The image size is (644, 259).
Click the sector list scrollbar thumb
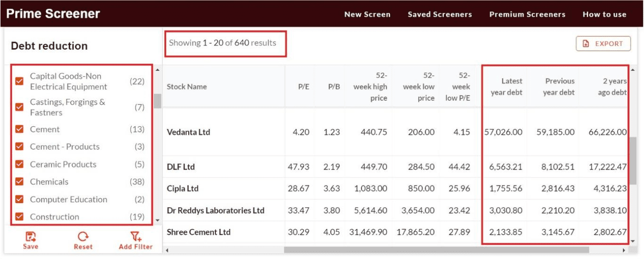[x=158, y=100]
